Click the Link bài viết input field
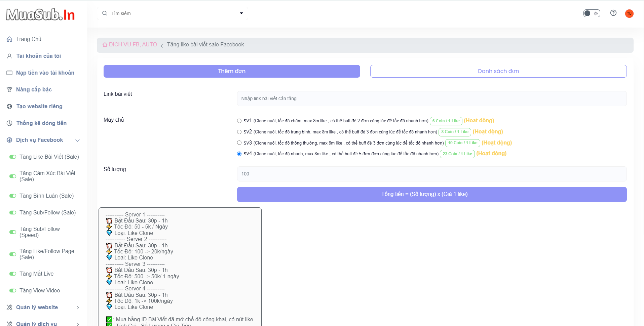The width and height of the screenshot is (644, 326). [x=432, y=98]
